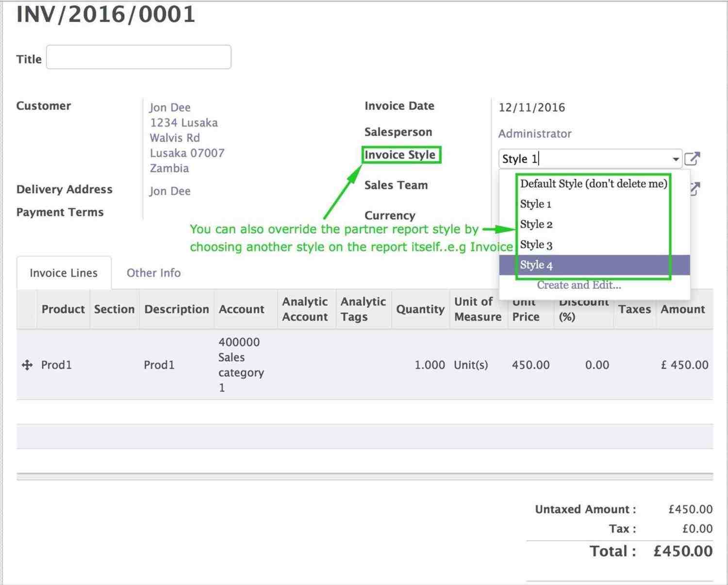
Task: Click unit price 450.00 cell
Action: click(531, 365)
